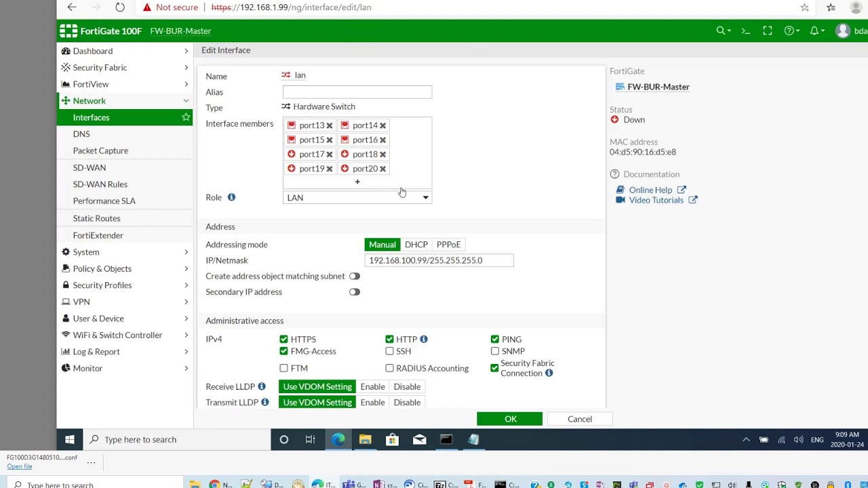Select DHCP addressing mode
868x488 pixels.
click(x=416, y=245)
